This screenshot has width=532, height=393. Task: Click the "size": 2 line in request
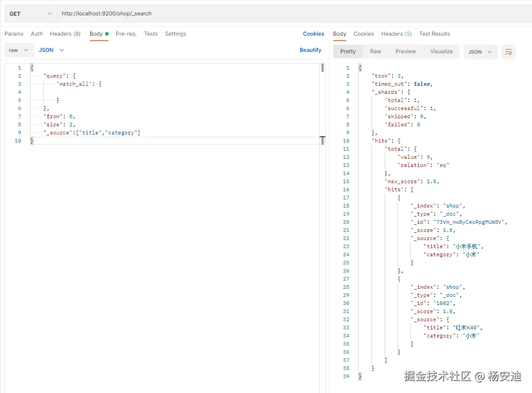(x=60, y=125)
